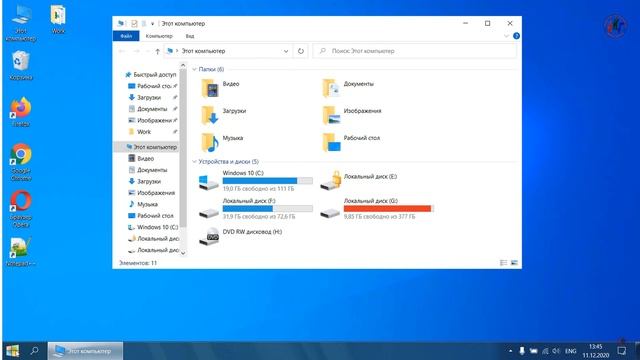Open quick access toolbar customize dropdown

coord(152,24)
